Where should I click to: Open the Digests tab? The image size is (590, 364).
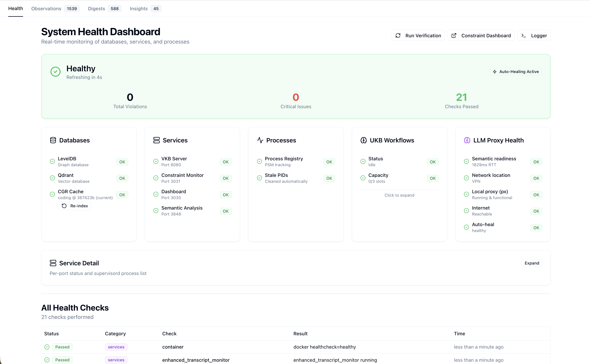point(105,9)
